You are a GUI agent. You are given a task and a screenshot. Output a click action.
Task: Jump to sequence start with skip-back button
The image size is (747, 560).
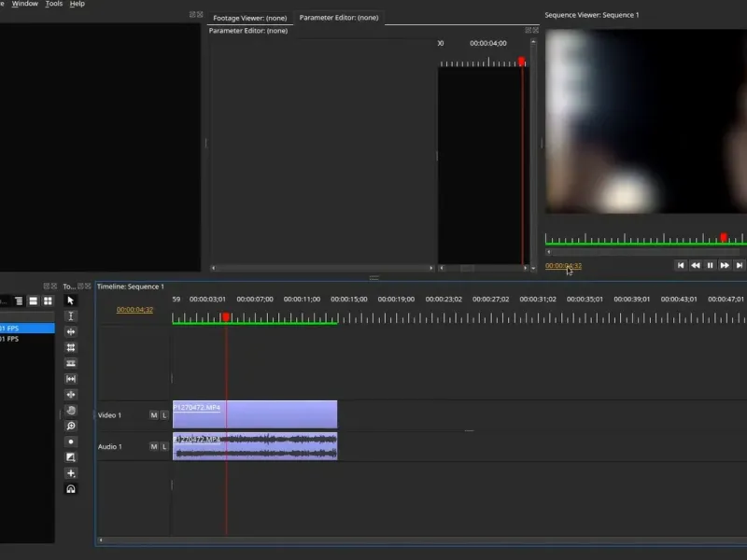pos(681,265)
